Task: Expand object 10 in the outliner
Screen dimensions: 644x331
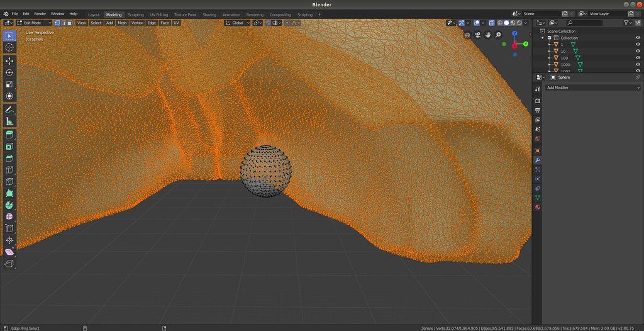Action: [x=550, y=51]
